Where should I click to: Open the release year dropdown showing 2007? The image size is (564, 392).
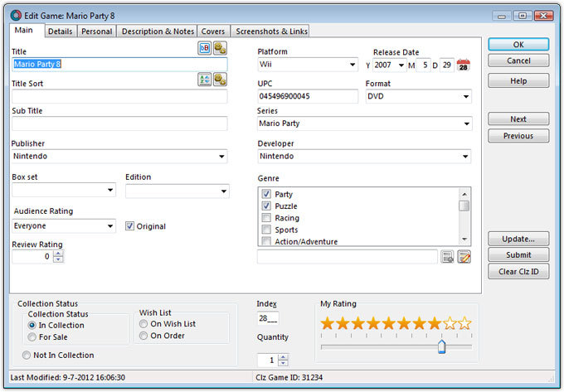pyautogui.click(x=401, y=65)
